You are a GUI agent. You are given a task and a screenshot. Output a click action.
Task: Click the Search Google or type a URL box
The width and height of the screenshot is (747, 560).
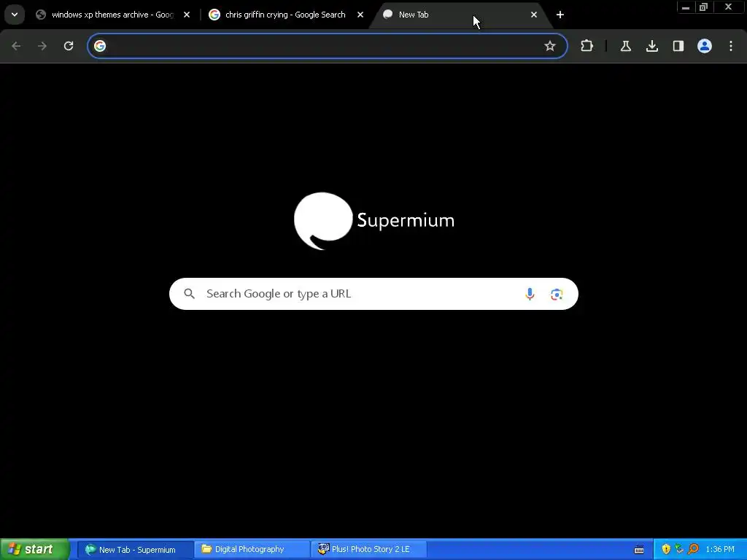click(373, 294)
